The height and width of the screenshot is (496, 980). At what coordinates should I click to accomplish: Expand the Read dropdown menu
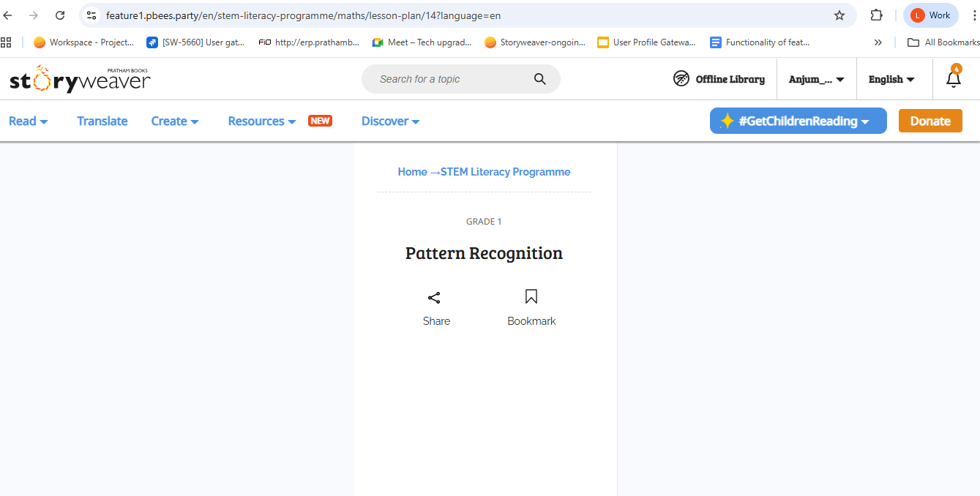point(28,121)
